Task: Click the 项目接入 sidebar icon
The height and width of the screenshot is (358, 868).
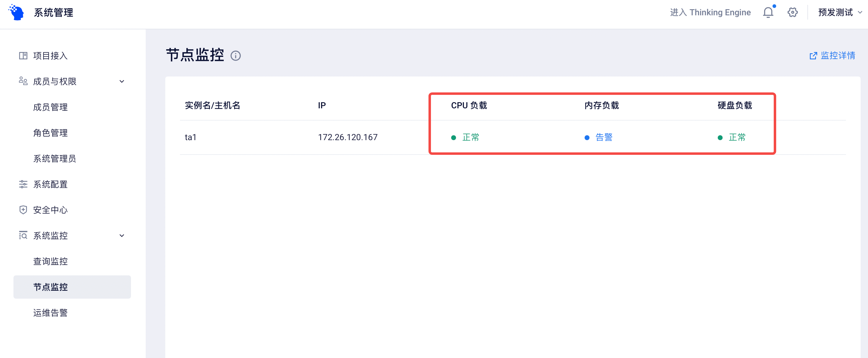Action: [23, 56]
